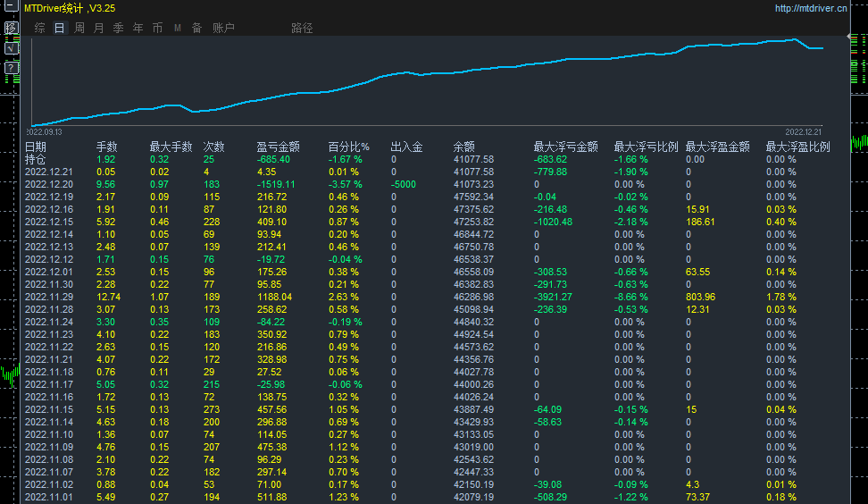Open the 季 quarterly tab

[x=119, y=28]
